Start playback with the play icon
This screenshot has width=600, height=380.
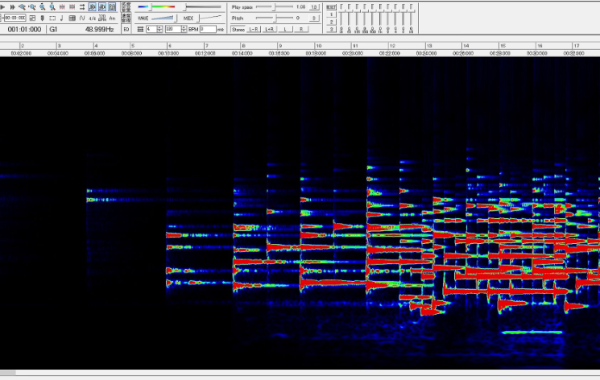coord(3,7)
